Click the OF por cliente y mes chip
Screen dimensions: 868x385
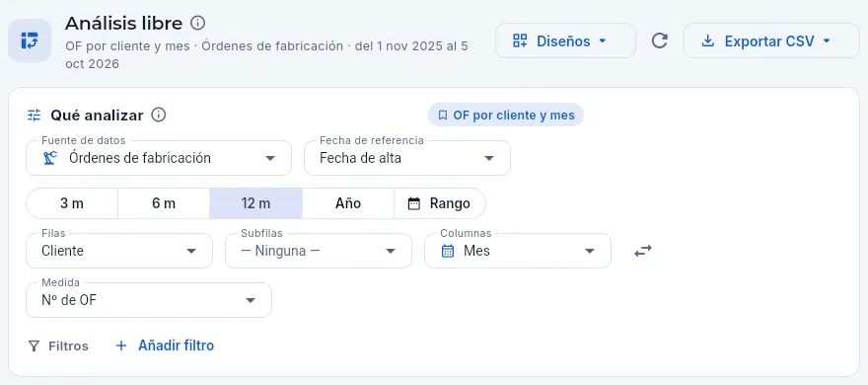pos(505,115)
